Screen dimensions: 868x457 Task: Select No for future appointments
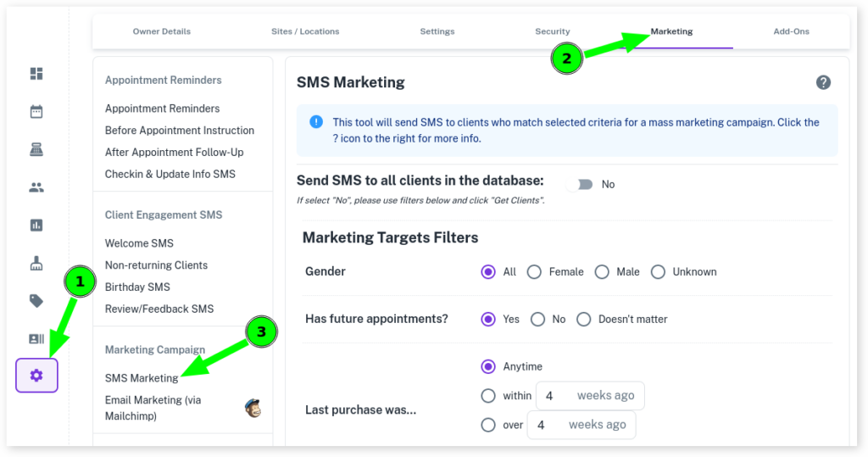point(537,320)
